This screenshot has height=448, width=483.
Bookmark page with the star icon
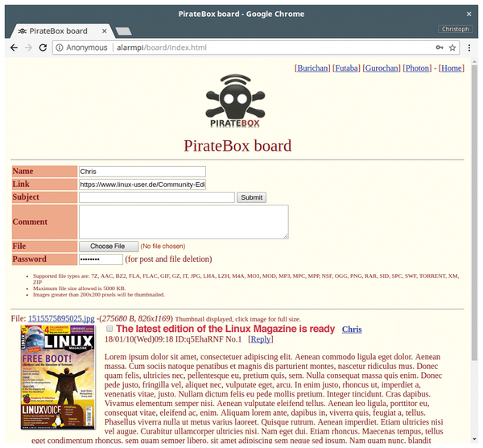[452, 48]
